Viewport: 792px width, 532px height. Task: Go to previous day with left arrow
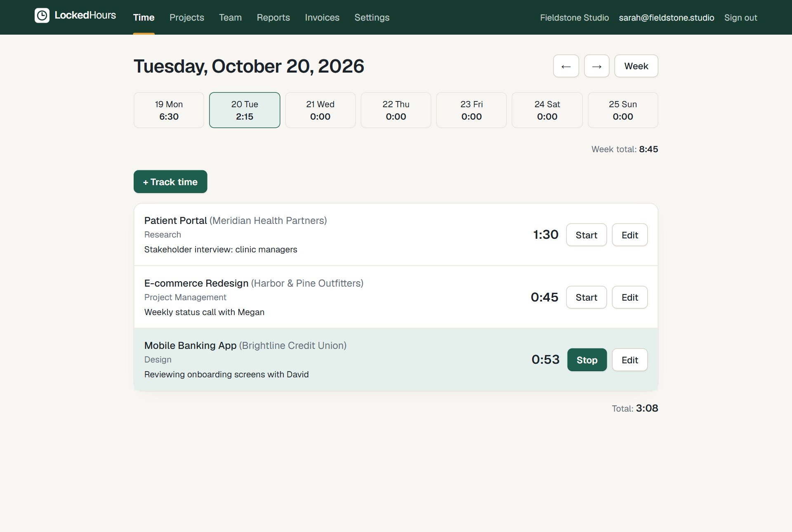pyautogui.click(x=566, y=66)
